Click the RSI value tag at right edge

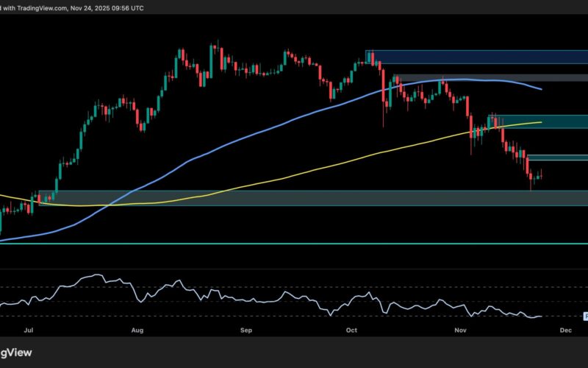(585, 316)
